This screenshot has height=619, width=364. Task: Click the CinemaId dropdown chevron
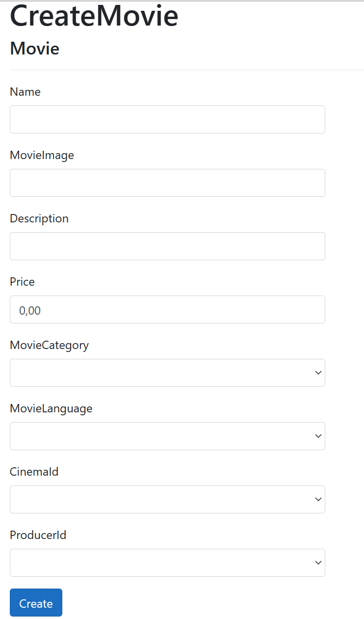(x=318, y=499)
